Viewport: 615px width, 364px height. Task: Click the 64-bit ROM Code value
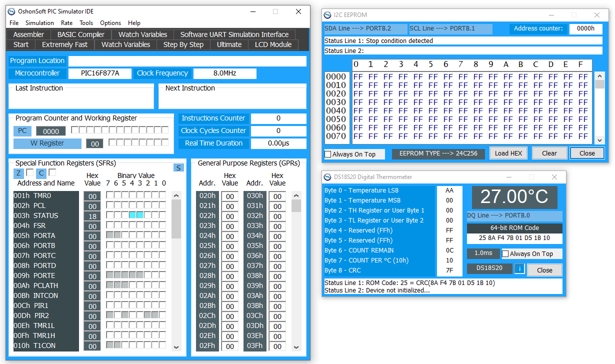point(514,238)
